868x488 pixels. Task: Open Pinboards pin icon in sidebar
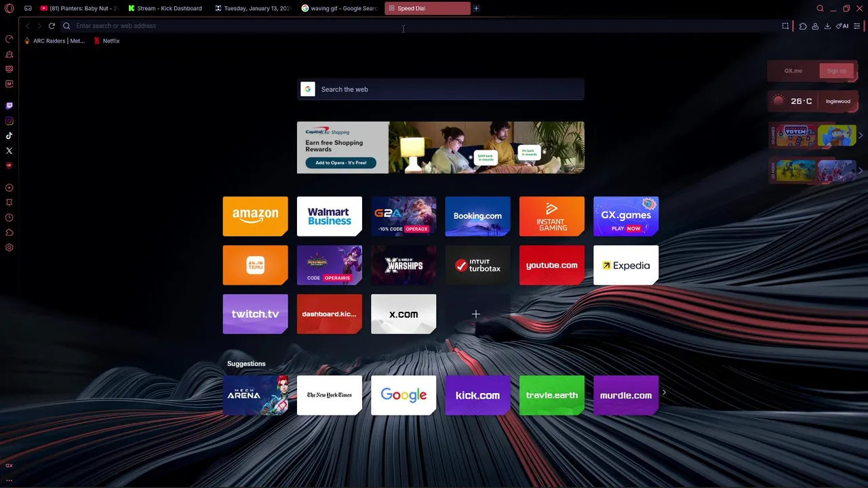(x=9, y=203)
